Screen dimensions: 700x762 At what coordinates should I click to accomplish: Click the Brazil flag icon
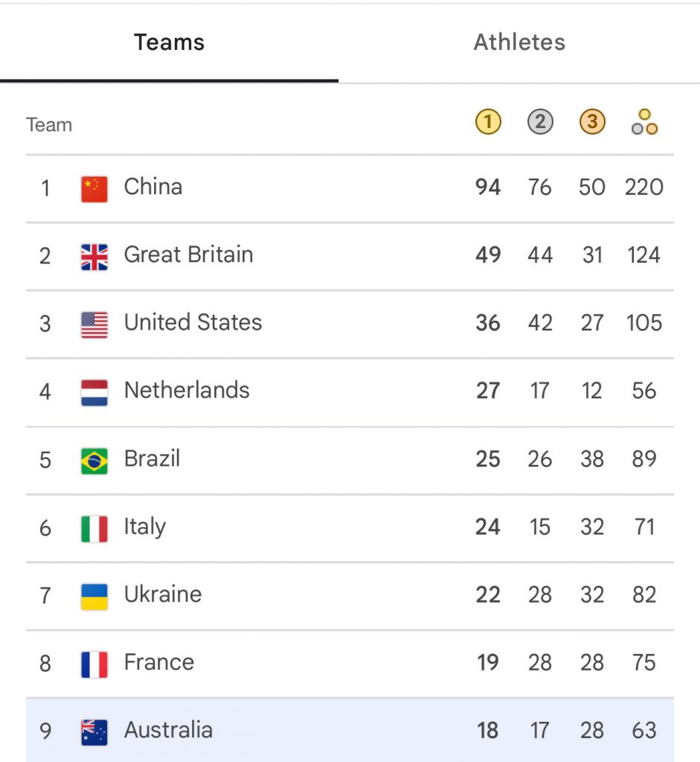(x=94, y=461)
